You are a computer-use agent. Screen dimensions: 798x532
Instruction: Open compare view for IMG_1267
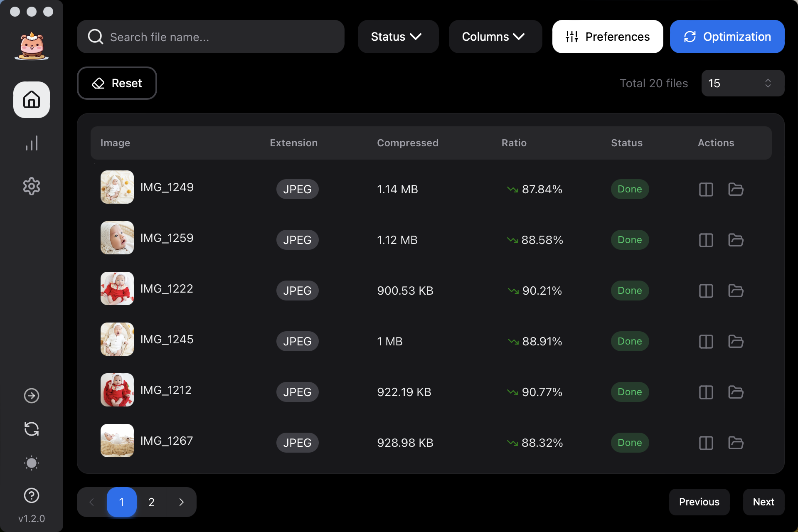coord(706,443)
